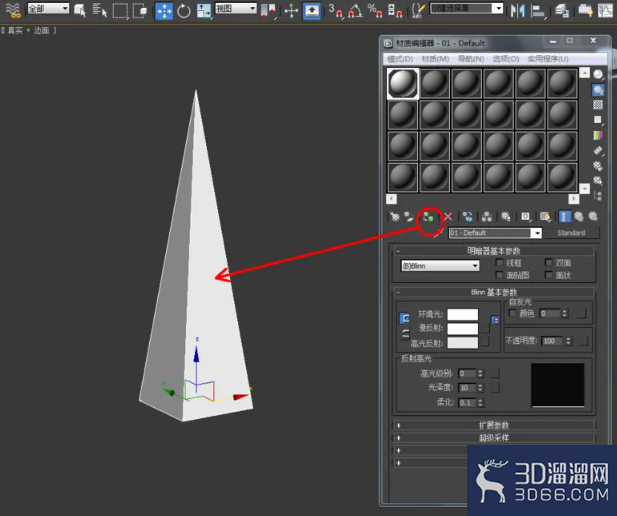617x516 pixels.
Task: Select the Select and Scale tool
Action: (x=204, y=11)
